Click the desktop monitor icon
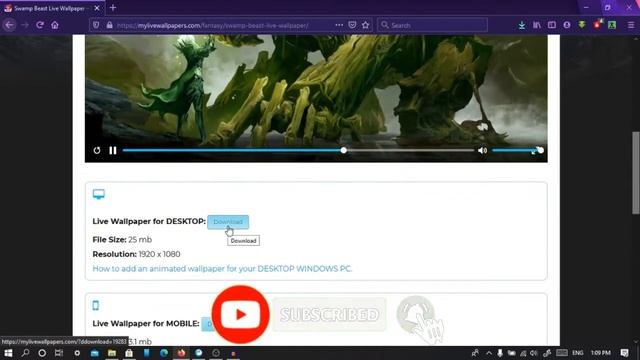The height and width of the screenshot is (360, 640). (x=99, y=194)
